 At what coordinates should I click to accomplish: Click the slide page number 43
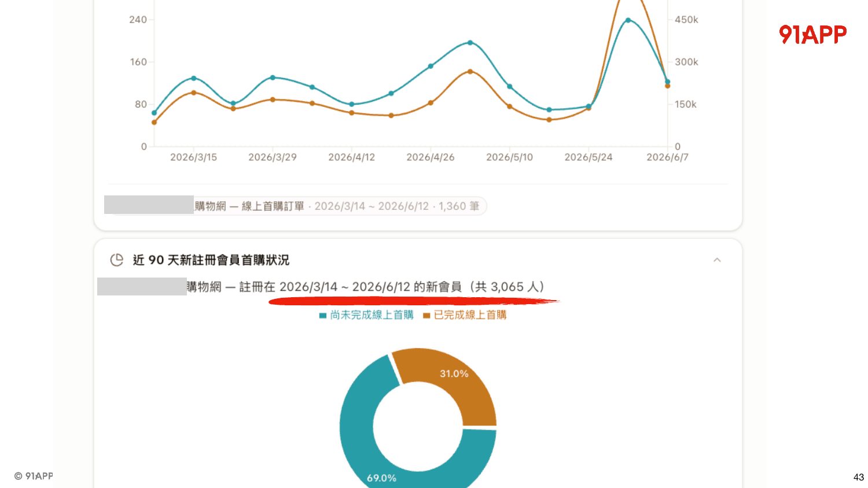[859, 477]
